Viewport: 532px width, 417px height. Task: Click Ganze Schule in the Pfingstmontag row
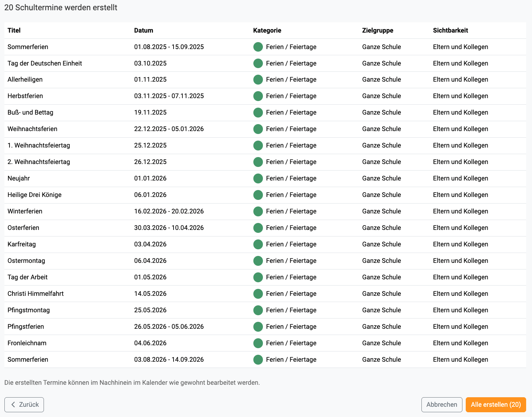[x=381, y=310]
